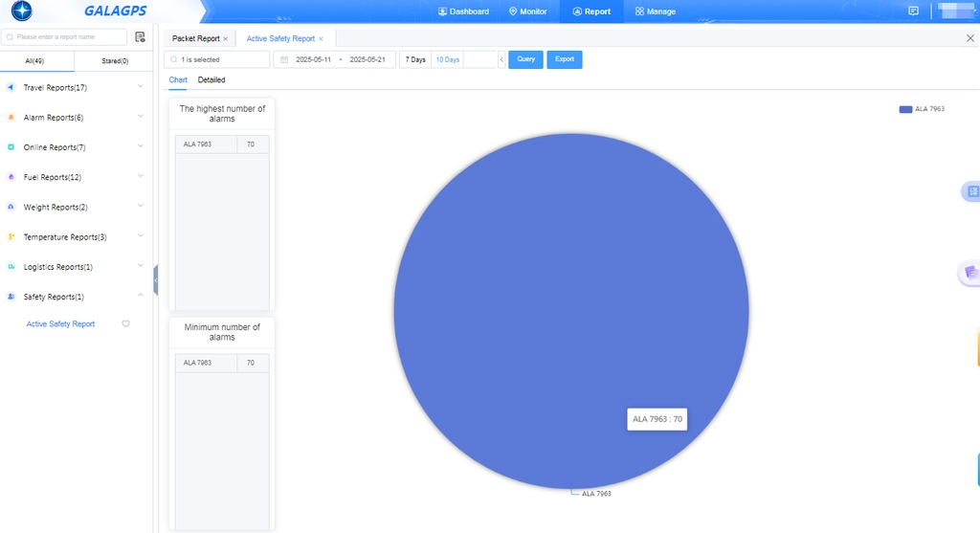This screenshot has width=980, height=533.
Task: Collapse the Safety Reports category
Action: pyautogui.click(x=75, y=297)
